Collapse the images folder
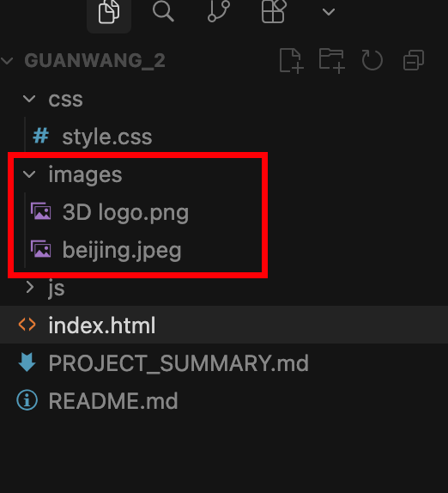This screenshot has height=493, width=448. [x=29, y=173]
